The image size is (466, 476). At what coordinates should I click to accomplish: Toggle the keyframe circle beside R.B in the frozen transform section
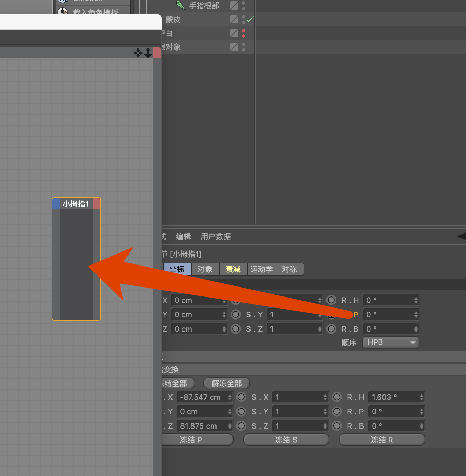[x=337, y=426]
